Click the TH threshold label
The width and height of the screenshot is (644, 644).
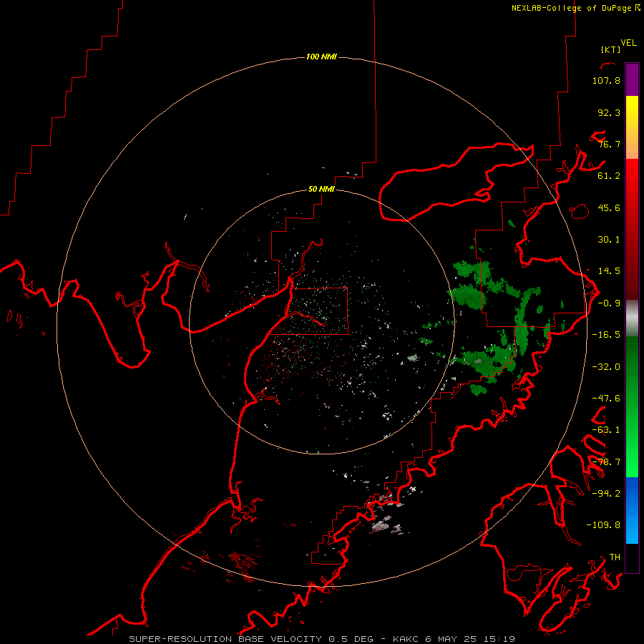(x=615, y=557)
